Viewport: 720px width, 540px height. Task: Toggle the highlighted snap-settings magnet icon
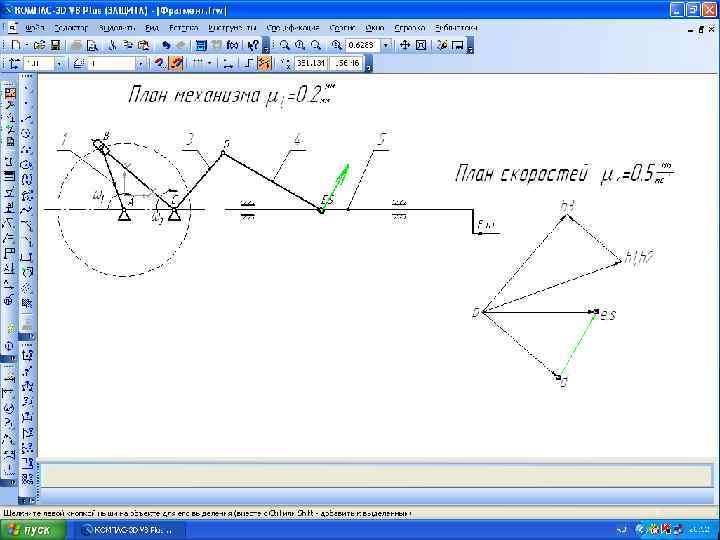[x=177, y=63]
